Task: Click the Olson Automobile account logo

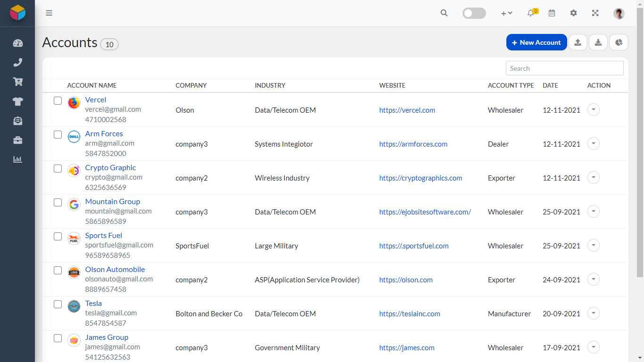Action: [74, 272]
